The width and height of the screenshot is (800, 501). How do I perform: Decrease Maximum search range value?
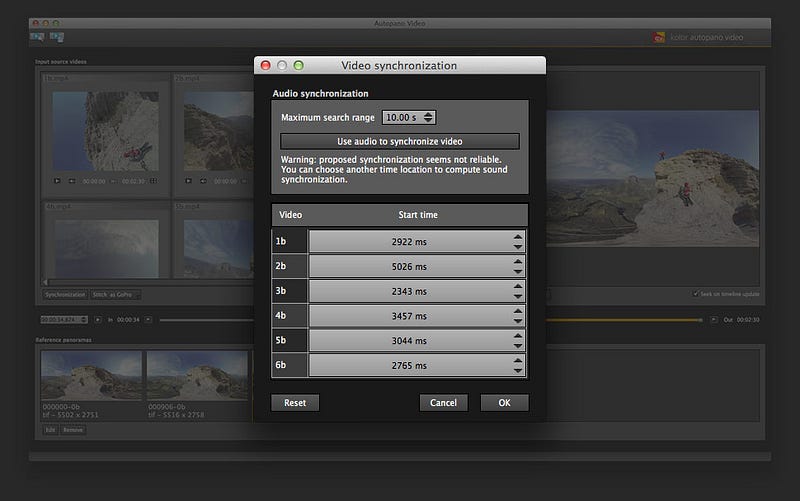[428, 120]
